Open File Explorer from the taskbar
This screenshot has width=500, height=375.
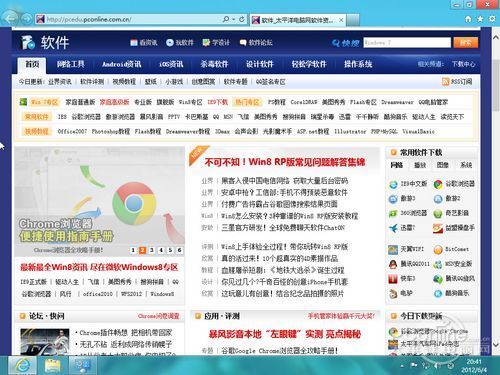point(52,366)
